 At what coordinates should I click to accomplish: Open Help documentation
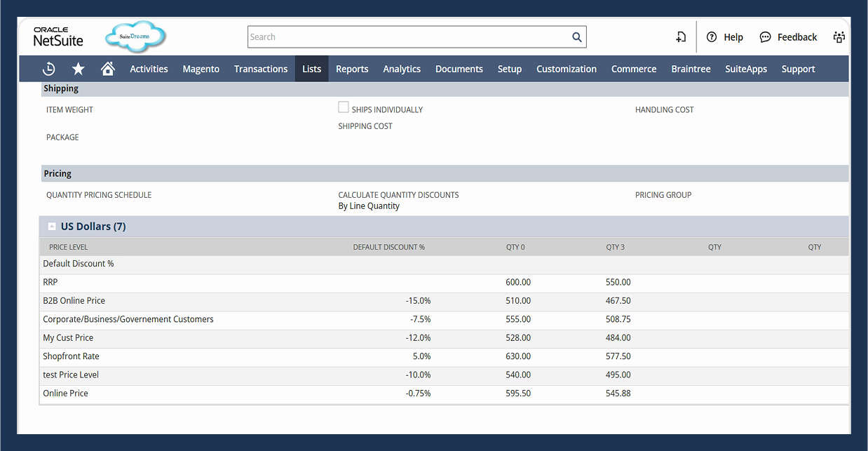click(x=732, y=36)
